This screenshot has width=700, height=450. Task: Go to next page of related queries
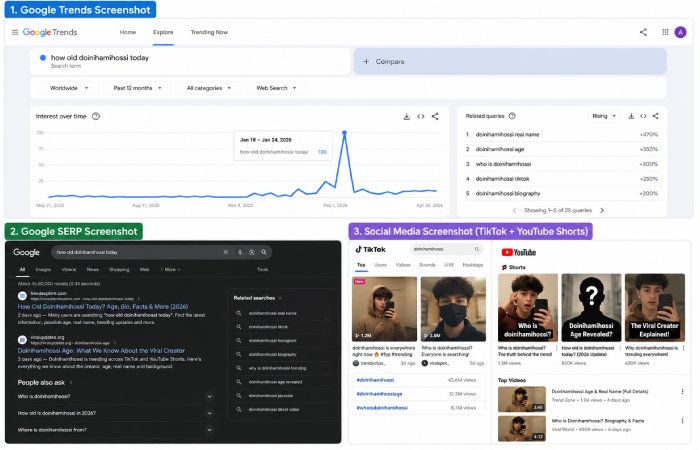[602, 211]
